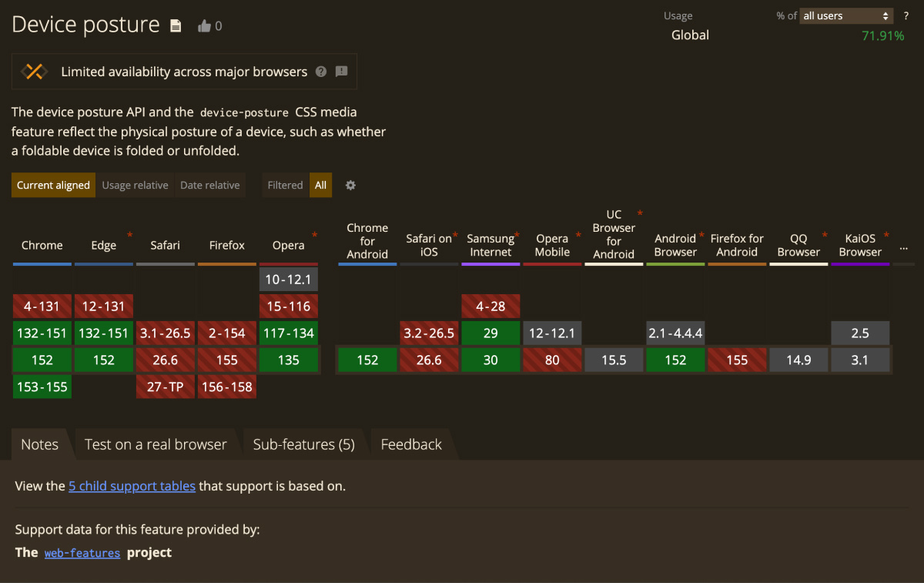This screenshot has height=583, width=924.
Task: Toggle All browsers display
Action: click(320, 185)
